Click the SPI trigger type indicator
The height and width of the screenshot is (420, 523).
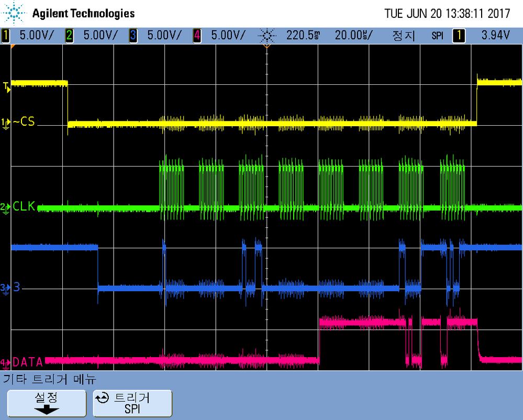(437, 36)
